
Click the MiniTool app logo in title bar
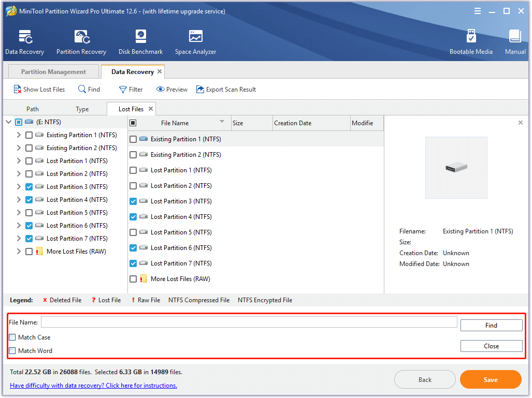point(11,11)
